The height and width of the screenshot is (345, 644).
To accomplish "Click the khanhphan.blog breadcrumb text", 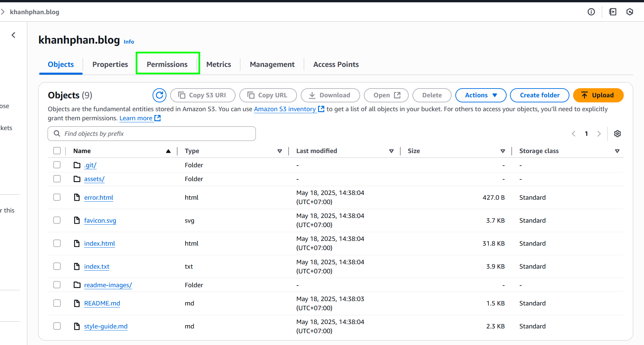I will tap(34, 12).
